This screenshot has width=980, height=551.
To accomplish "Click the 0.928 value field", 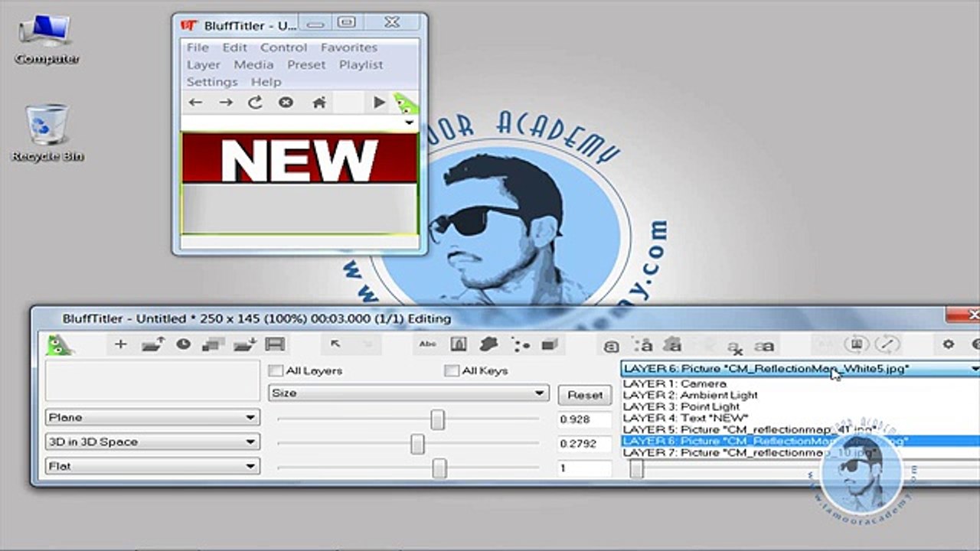I will point(585,419).
